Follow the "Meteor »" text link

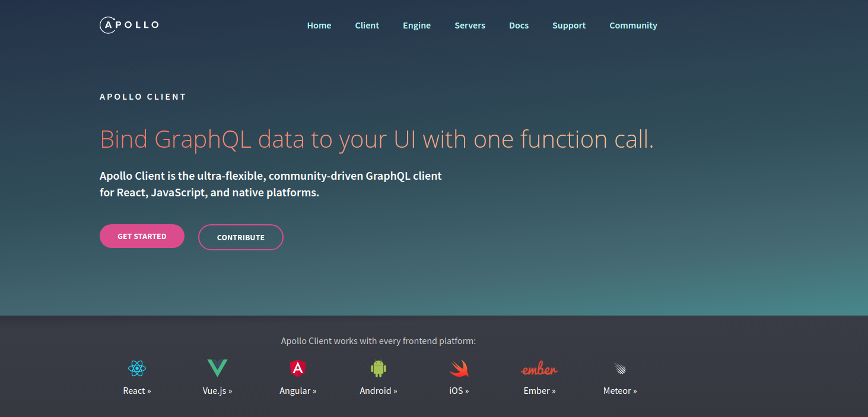click(620, 391)
